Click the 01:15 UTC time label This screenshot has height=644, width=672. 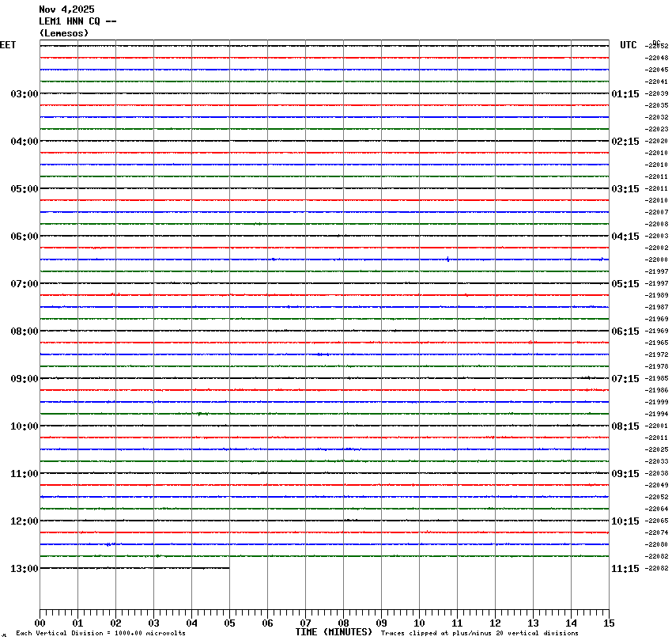click(x=625, y=94)
